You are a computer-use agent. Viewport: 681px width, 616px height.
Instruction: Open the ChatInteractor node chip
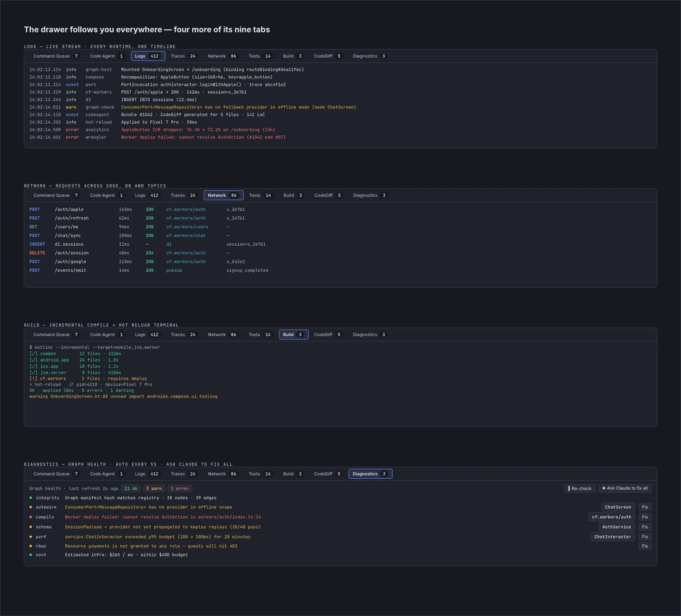click(x=613, y=537)
